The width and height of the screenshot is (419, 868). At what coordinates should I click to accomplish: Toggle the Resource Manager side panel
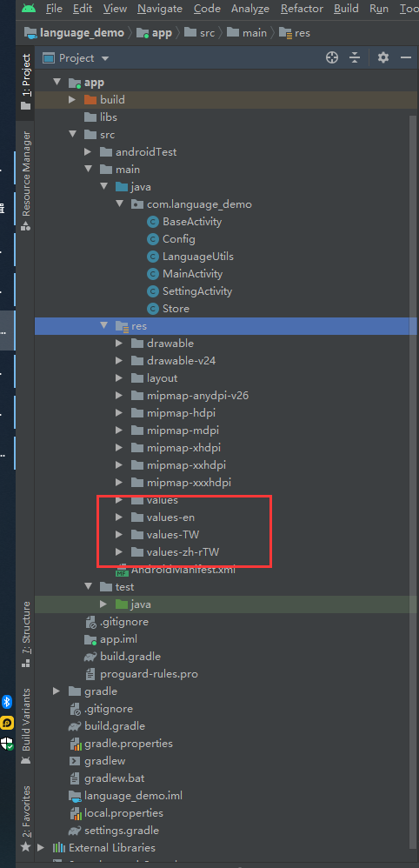click(x=26, y=180)
